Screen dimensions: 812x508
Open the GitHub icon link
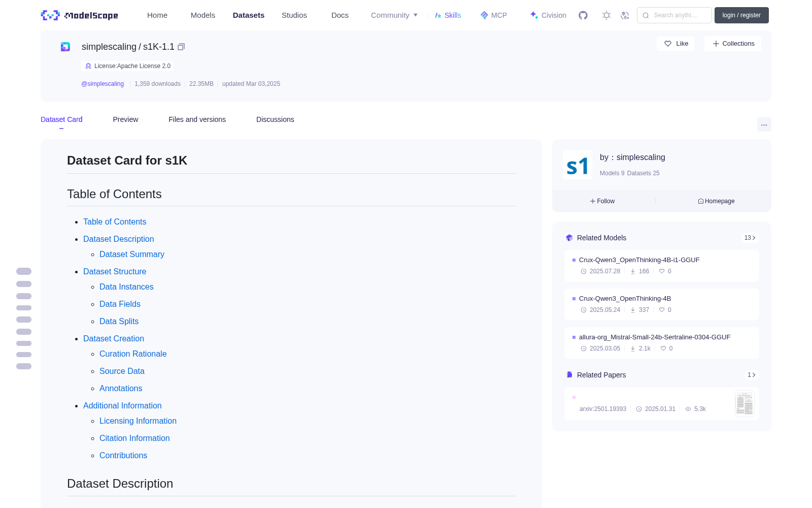583,15
